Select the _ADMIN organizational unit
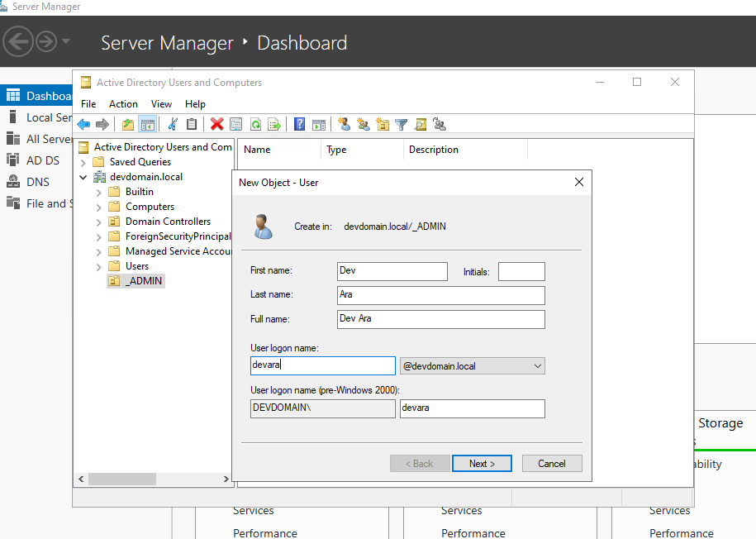The image size is (756, 539). [x=136, y=281]
